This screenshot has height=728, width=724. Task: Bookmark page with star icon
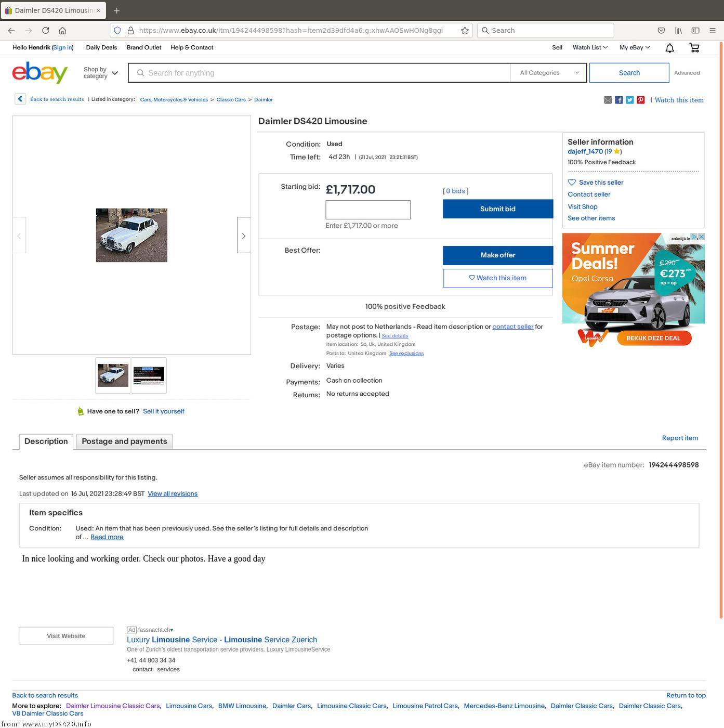465,31
